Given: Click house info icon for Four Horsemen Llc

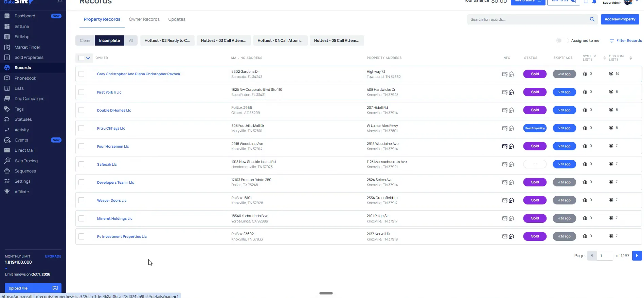Looking at the screenshot, I should (512, 146).
